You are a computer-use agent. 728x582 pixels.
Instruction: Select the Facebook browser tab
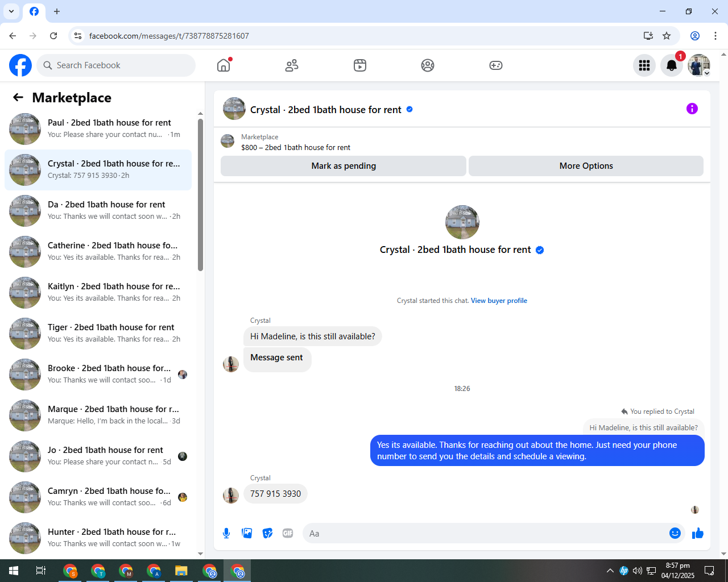(x=34, y=11)
